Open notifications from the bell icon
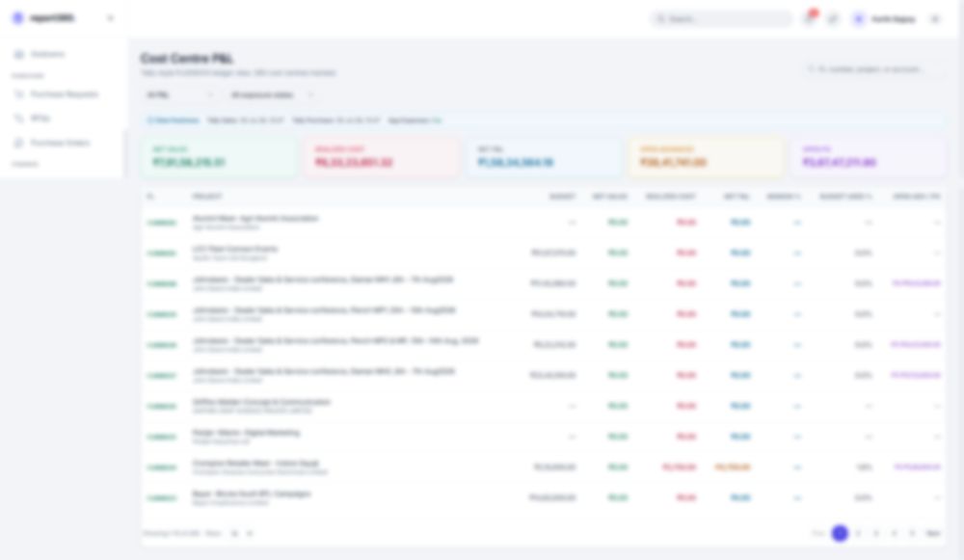Image resolution: width=964 pixels, height=560 pixels. 809,19
